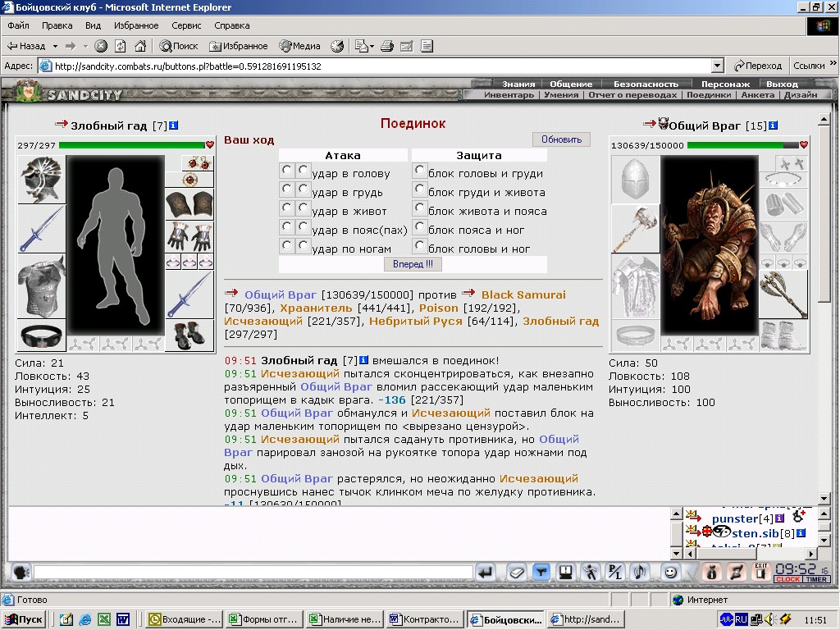Select second attack radio for удар в грудь

click(x=303, y=189)
